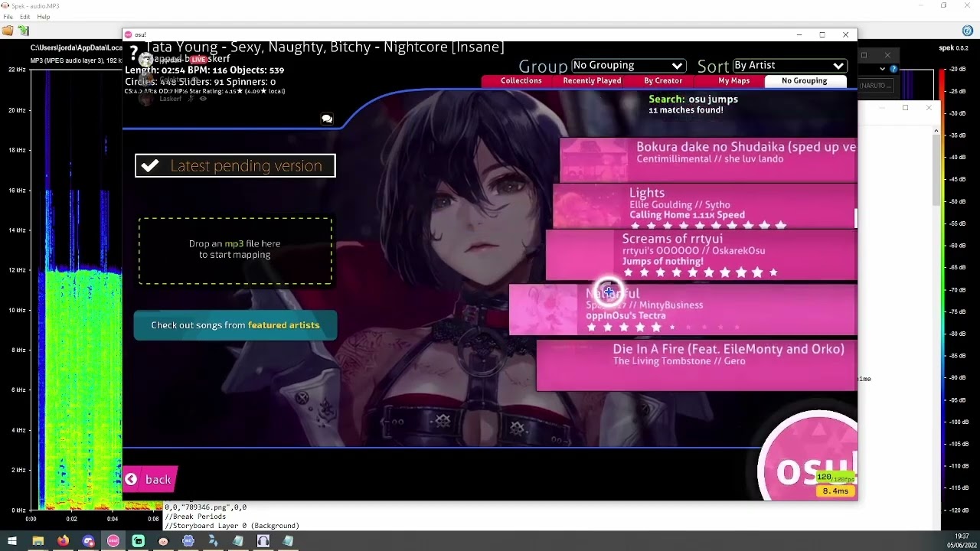This screenshot has height=551, width=980.
Task: Click the Drop an mp3 file here box
Action: pos(235,250)
